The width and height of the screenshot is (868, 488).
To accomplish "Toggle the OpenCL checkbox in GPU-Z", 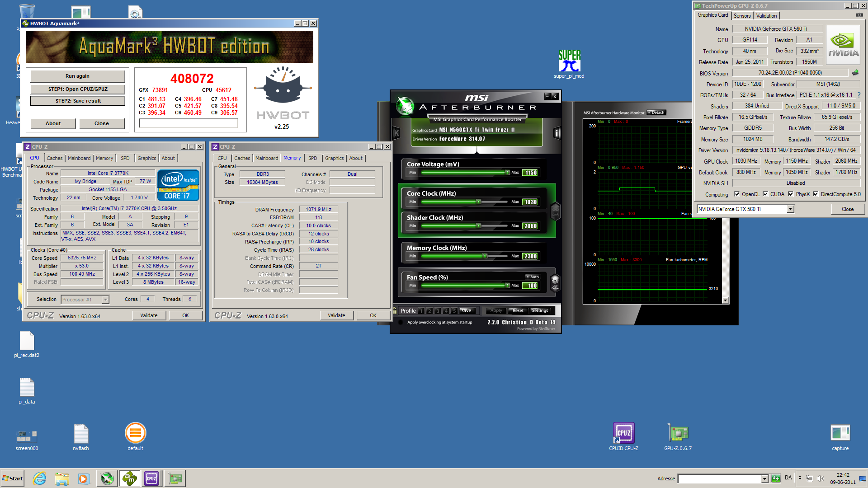I will pyautogui.click(x=737, y=194).
